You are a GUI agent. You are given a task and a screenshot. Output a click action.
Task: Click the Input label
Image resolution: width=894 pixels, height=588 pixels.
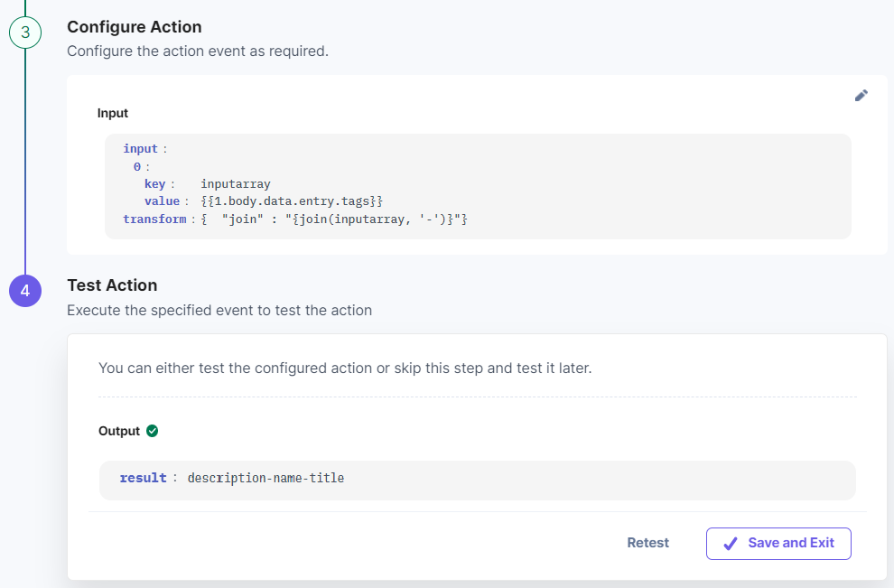[113, 113]
